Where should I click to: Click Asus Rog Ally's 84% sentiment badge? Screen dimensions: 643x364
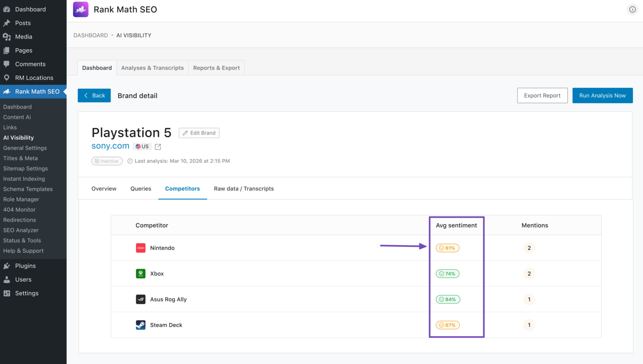point(448,299)
